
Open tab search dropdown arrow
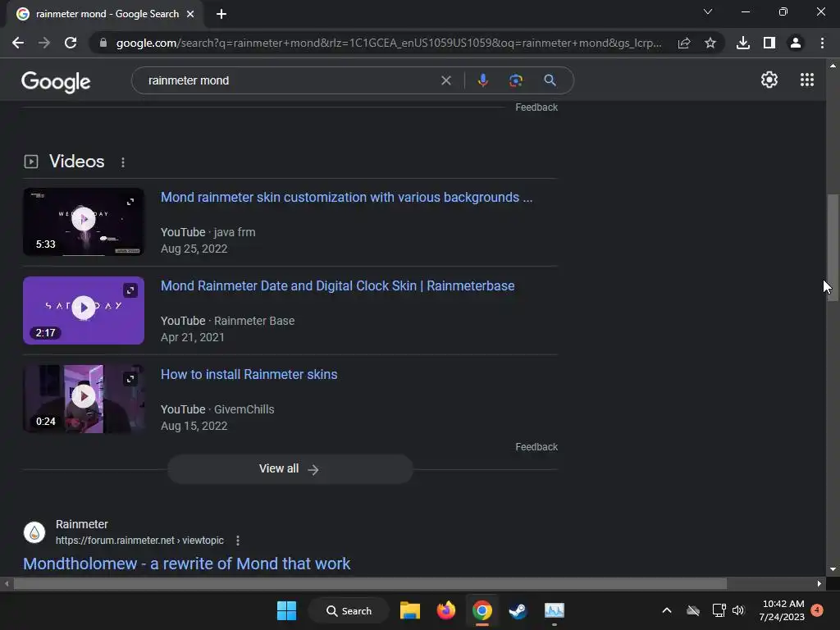708,11
